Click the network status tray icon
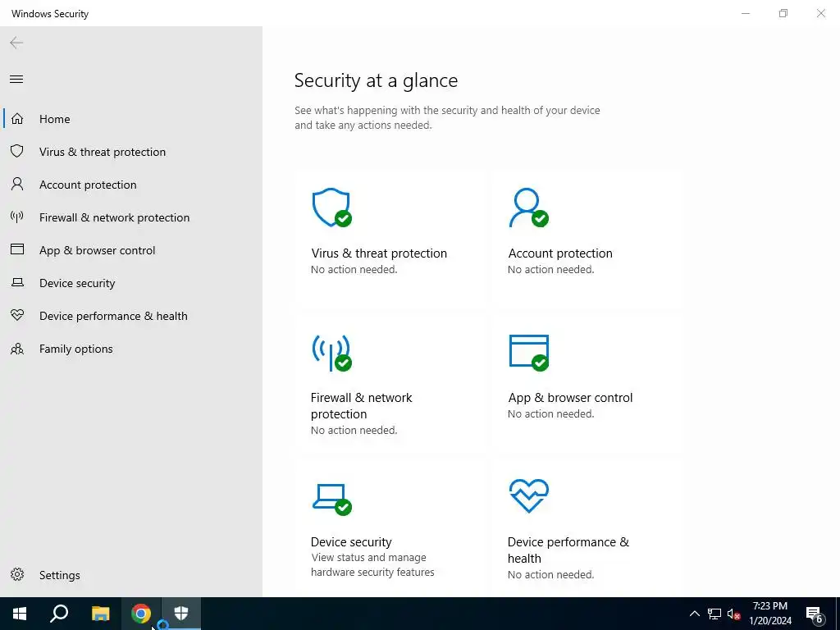Image resolution: width=840 pixels, height=630 pixels. (x=714, y=614)
